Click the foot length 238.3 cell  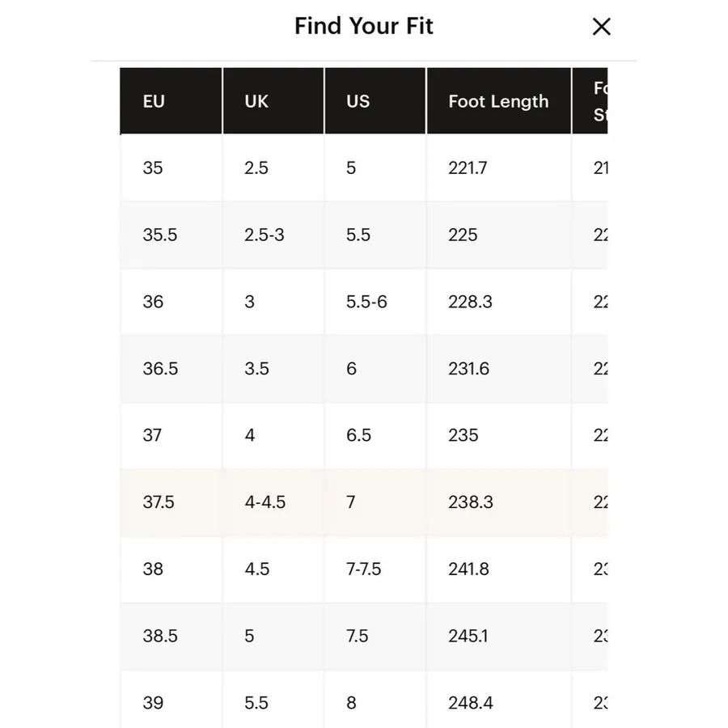[498, 502]
